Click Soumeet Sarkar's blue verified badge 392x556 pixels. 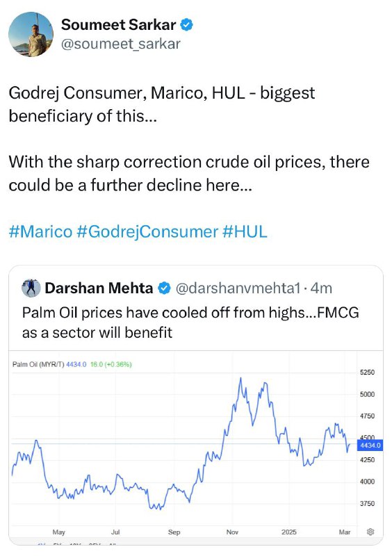pos(187,25)
